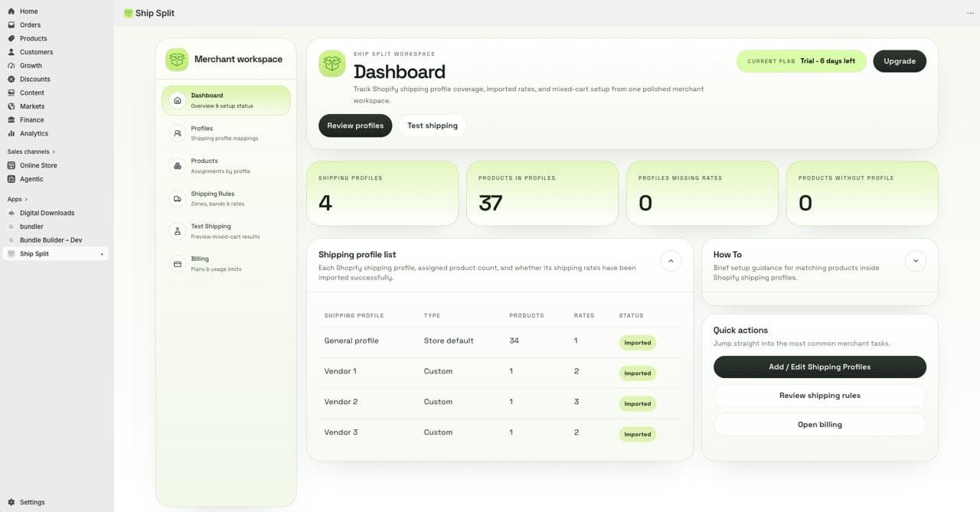Image resolution: width=980 pixels, height=512 pixels.
Task: Open Shipping Rules zones and rates
Action: [x=226, y=198]
